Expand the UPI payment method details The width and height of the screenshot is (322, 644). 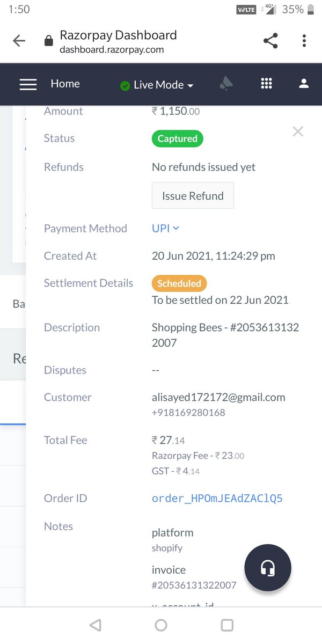click(x=165, y=228)
